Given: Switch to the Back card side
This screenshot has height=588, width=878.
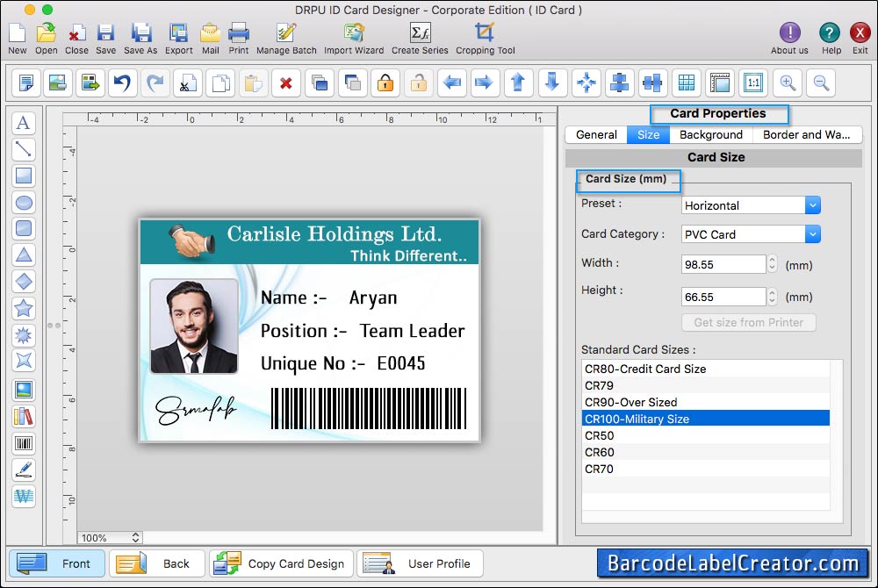Looking at the screenshot, I should (157, 563).
